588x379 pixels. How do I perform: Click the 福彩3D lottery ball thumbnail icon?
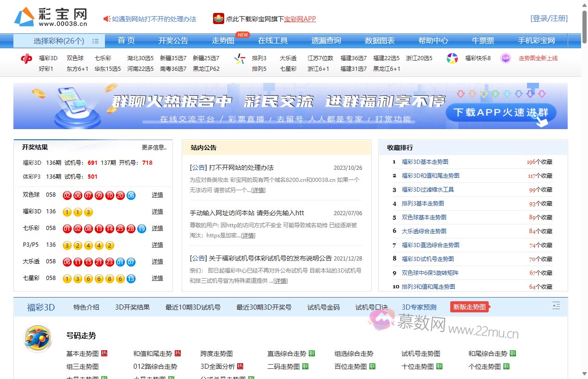[x=38, y=338]
